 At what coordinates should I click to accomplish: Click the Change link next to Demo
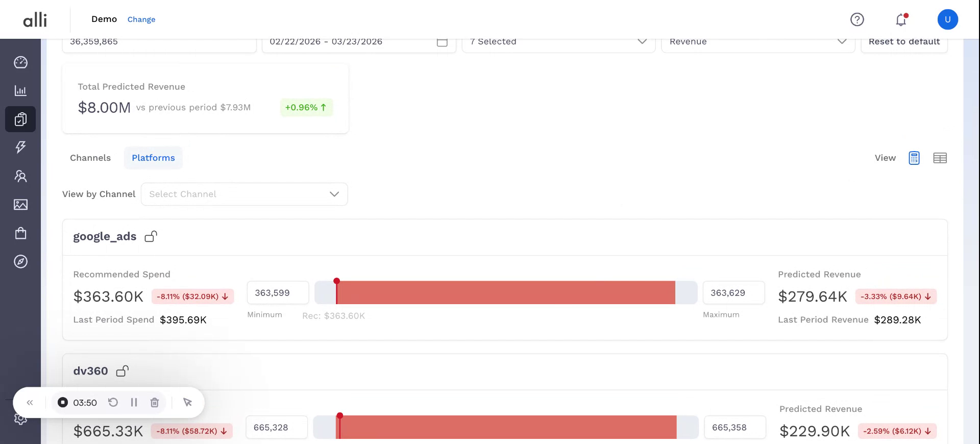[141, 19]
